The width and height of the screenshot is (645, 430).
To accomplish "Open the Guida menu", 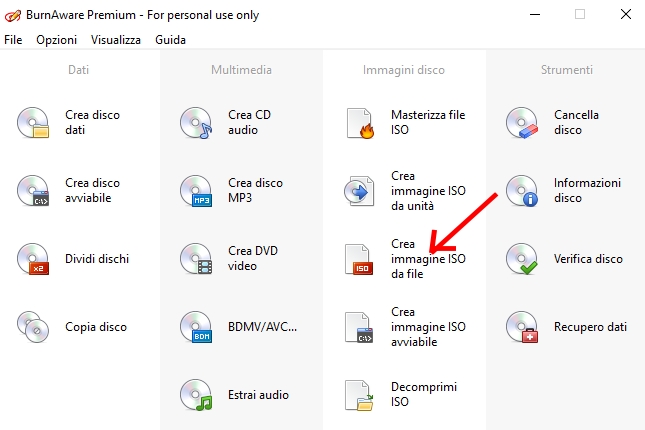I will 170,40.
